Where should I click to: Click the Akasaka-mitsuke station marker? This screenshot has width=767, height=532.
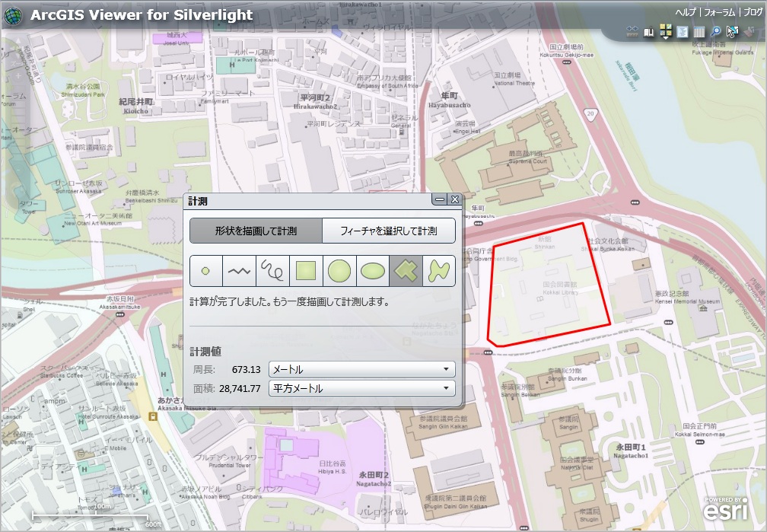[120, 314]
